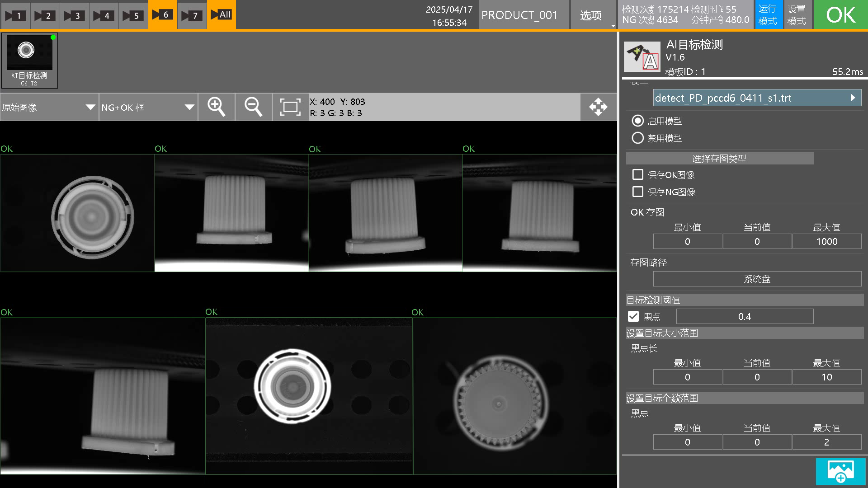Switch to camera 1 view

(x=15, y=15)
